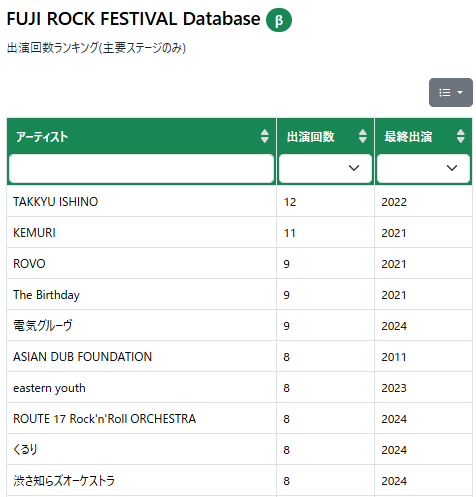This screenshot has width=476, height=497.
Task: Select ROUTE 17 Rock'n'Roll ORCHESTRA row
Action: pos(239,418)
